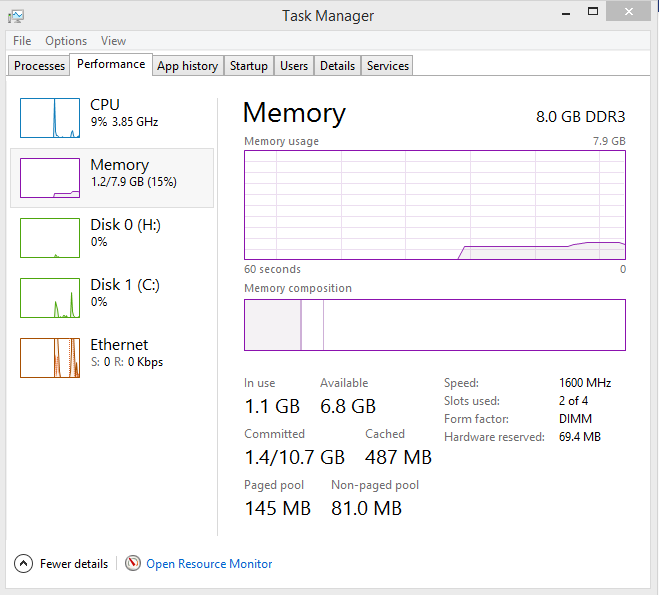Switch to the Startup tab
The image size is (659, 595).
point(248,66)
